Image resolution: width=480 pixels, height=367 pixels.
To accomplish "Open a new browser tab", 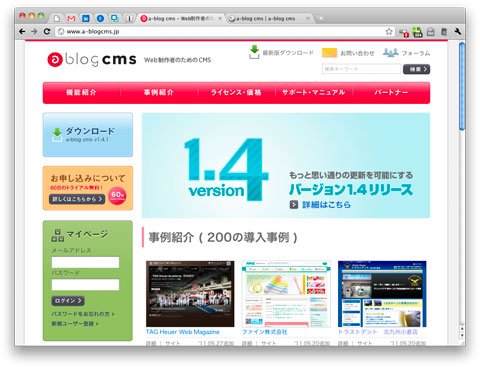I will pos(321,19).
